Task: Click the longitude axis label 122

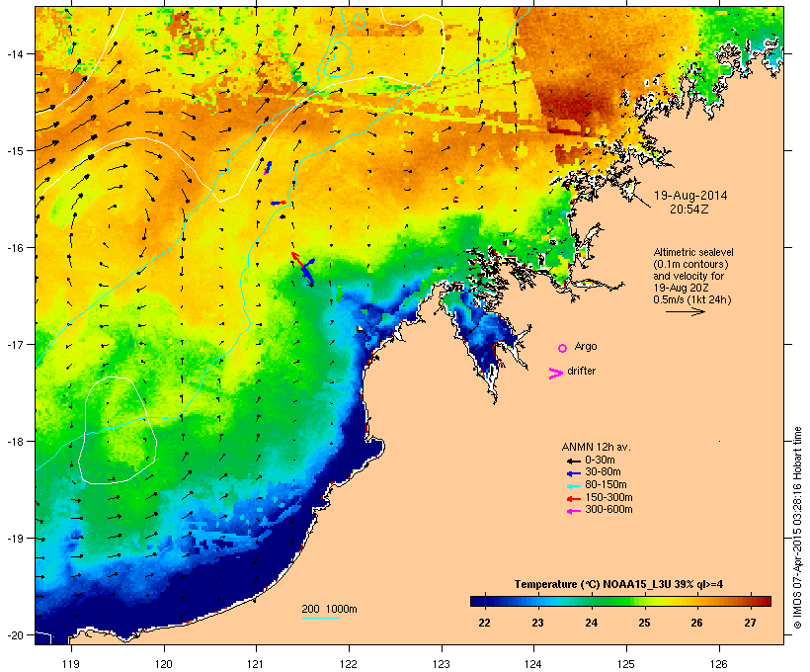Action: coord(349,664)
